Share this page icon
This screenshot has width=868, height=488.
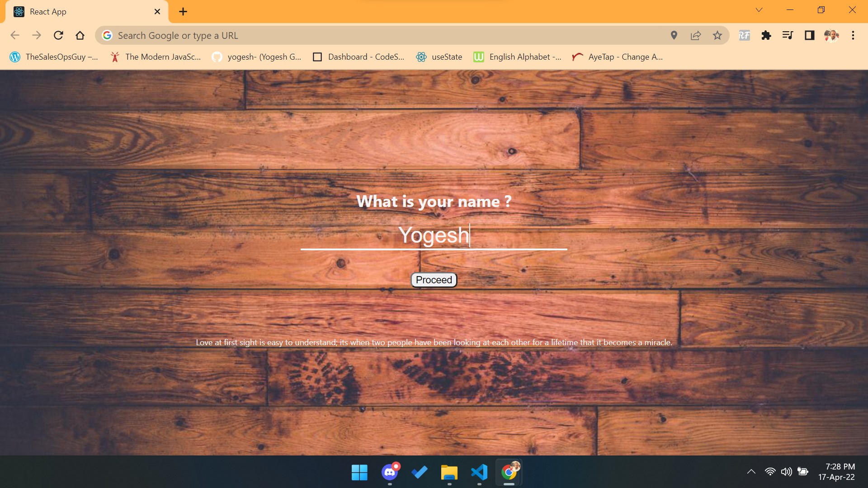click(695, 35)
